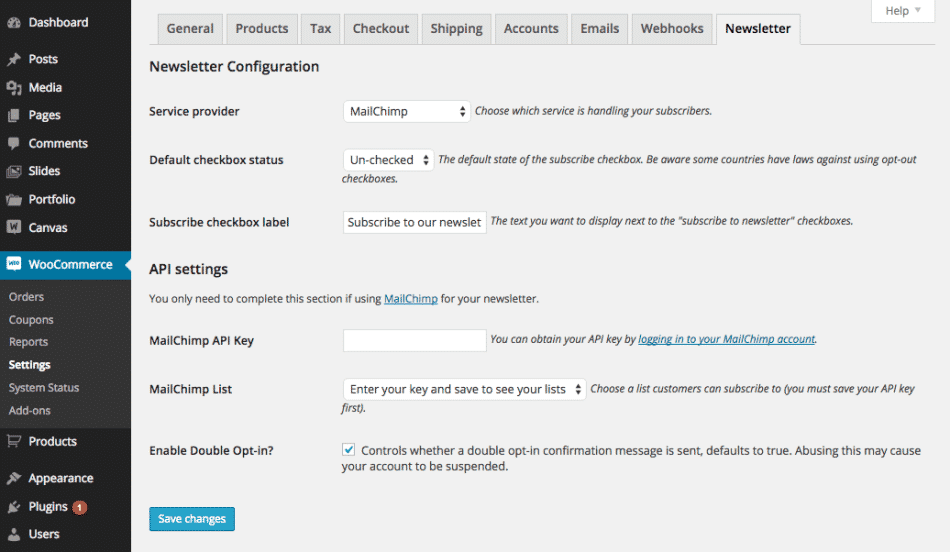The height and width of the screenshot is (552, 950).
Task: Uncheck the Enable Double Opt-in checkbox
Action: pos(348,450)
